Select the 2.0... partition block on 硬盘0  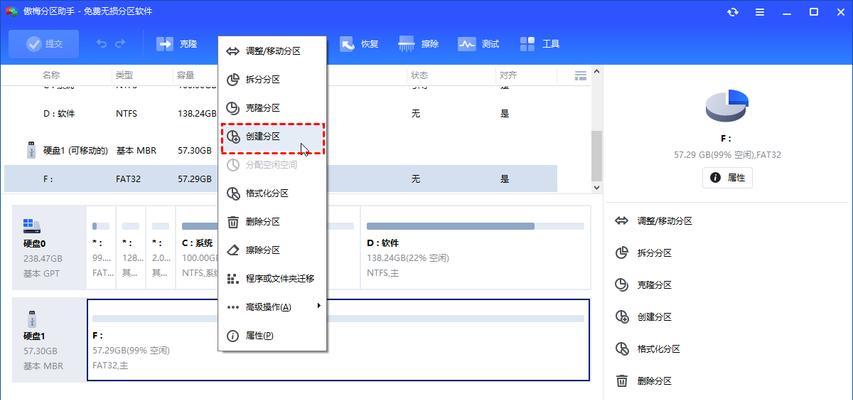pyautogui.click(x=160, y=247)
